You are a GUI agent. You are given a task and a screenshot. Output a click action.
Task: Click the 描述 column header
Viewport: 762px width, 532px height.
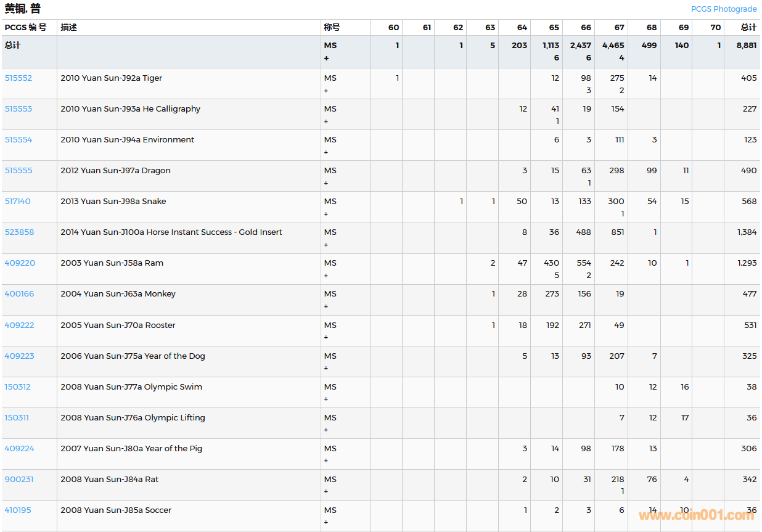[68, 27]
